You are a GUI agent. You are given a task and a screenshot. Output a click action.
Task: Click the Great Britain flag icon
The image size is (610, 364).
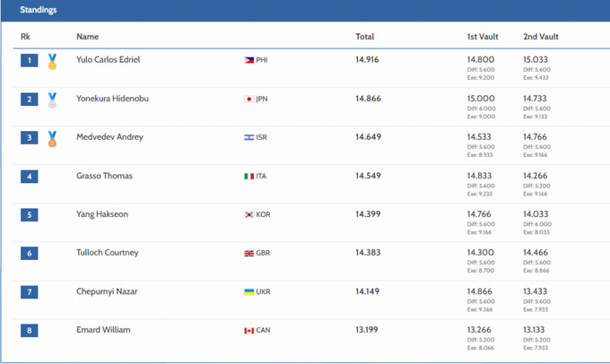pyautogui.click(x=248, y=254)
